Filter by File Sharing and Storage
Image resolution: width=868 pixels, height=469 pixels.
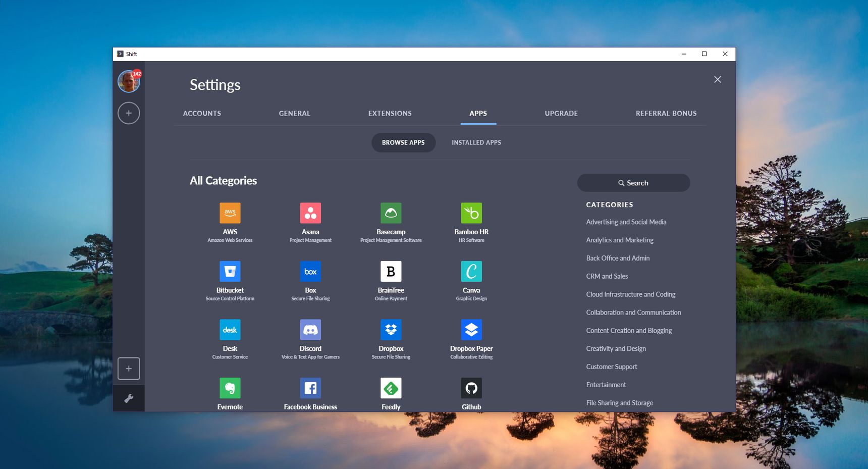[x=620, y=403]
